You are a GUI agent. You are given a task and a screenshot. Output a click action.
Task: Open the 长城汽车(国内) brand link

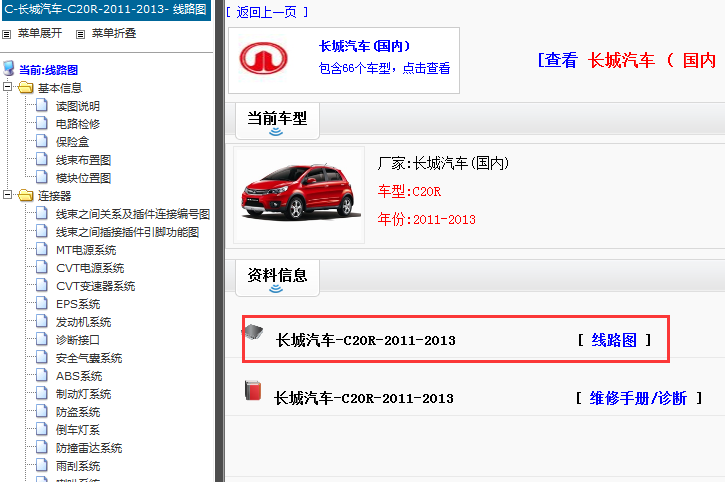[365, 46]
